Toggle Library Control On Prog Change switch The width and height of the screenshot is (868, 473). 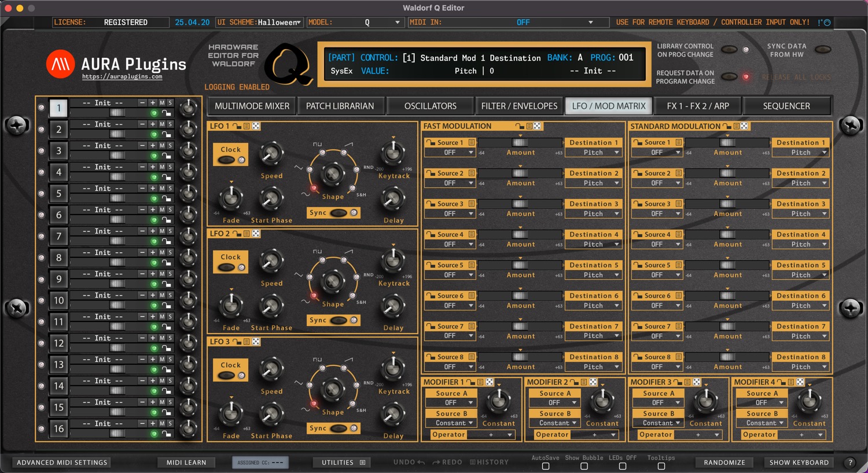[729, 50]
